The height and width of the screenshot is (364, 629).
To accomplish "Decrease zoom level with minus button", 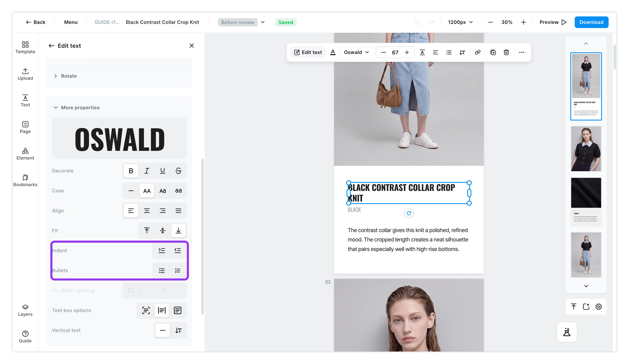I will (490, 22).
